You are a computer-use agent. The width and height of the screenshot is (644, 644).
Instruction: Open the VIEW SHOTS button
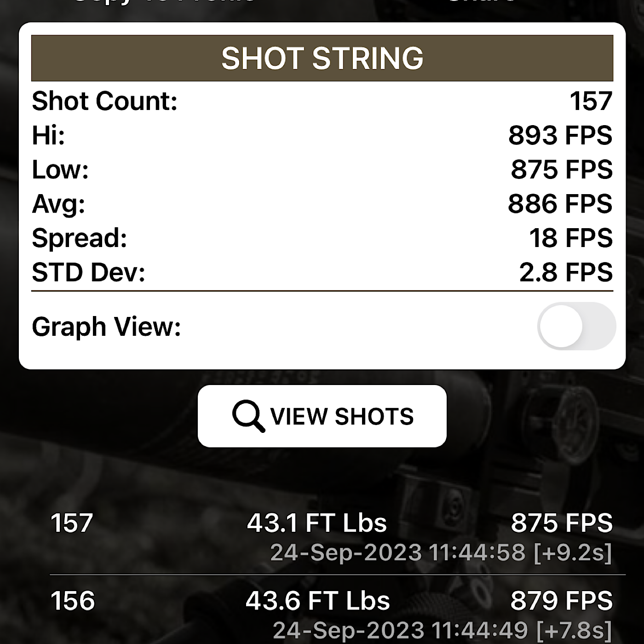[x=322, y=416]
